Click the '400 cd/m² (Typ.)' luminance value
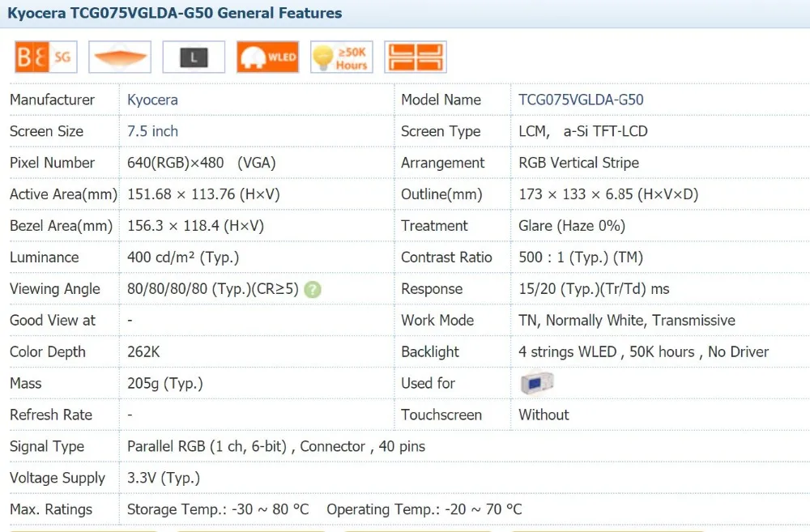This screenshot has width=810, height=532. pyautogui.click(x=183, y=257)
